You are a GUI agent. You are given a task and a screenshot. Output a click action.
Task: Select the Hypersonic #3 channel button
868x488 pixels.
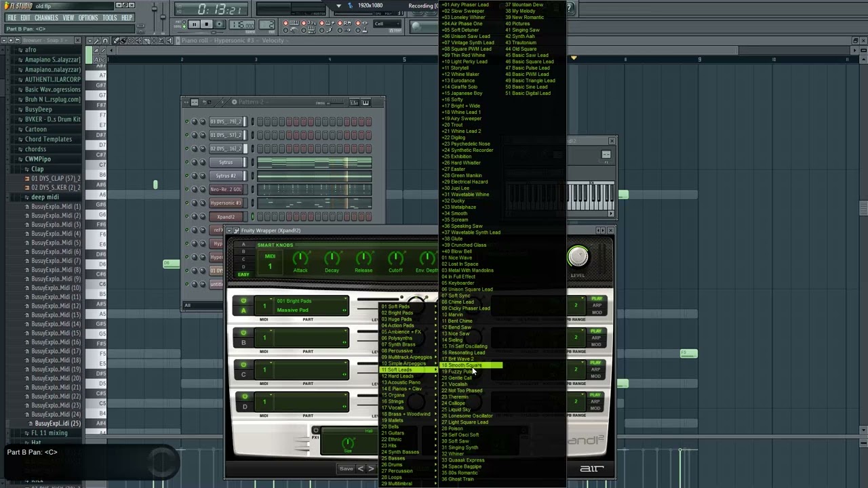pyautogui.click(x=226, y=203)
